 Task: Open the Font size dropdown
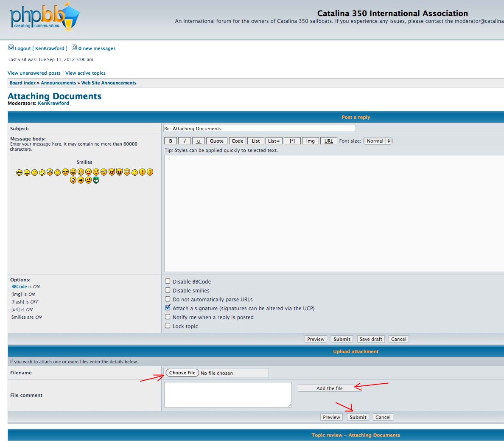point(378,141)
